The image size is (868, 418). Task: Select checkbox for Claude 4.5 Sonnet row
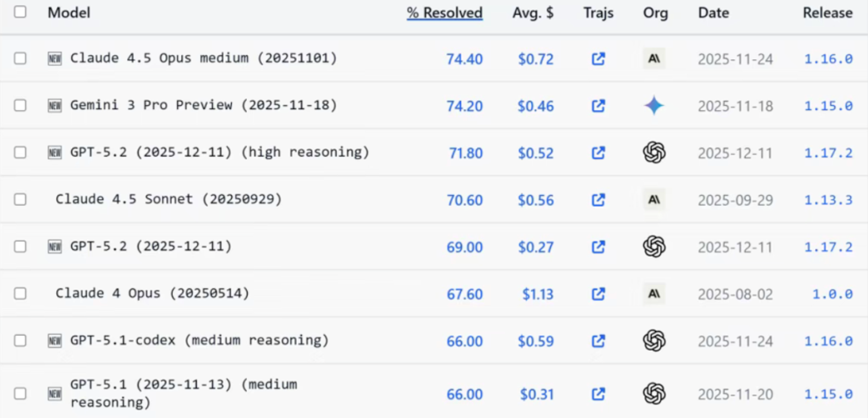[x=20, y=200]
